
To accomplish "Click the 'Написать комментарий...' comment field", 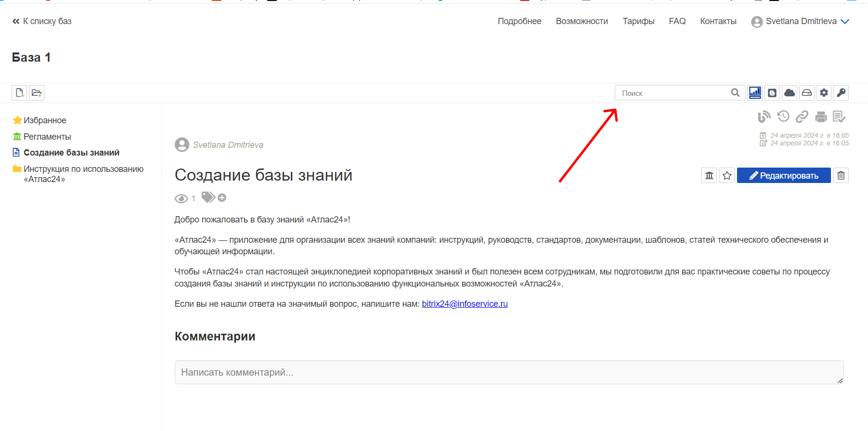I will (x=509, y=372).
